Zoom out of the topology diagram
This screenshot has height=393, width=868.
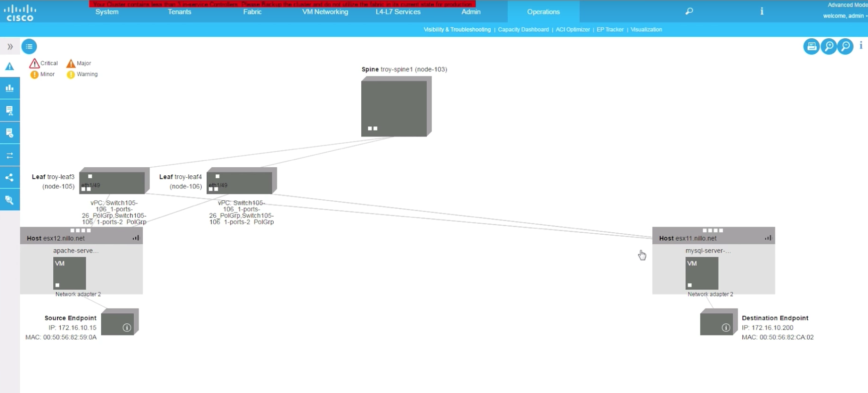coord(846,46)
